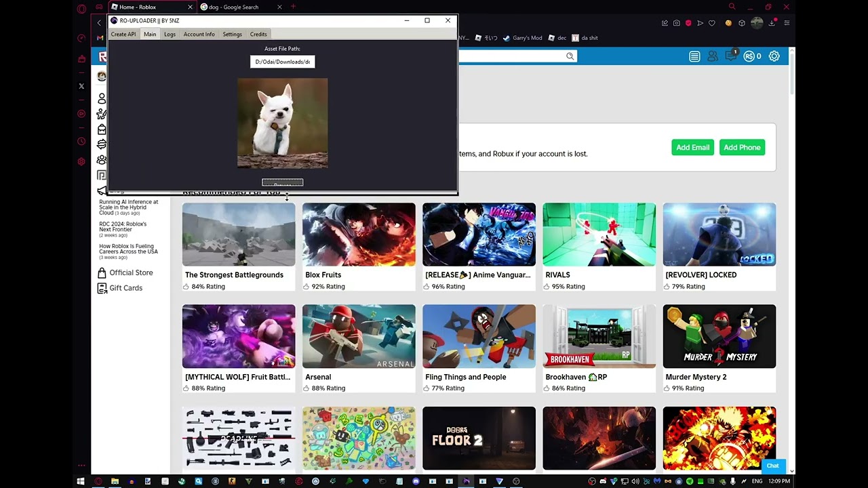Open the Fruit Battlegrounds game title

click(x=237, y=377)
